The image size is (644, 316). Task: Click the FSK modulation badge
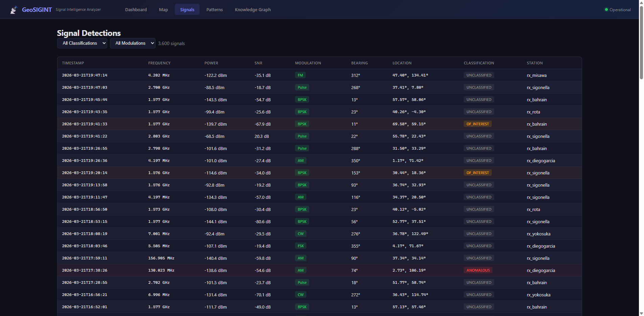tap(300, 246)
